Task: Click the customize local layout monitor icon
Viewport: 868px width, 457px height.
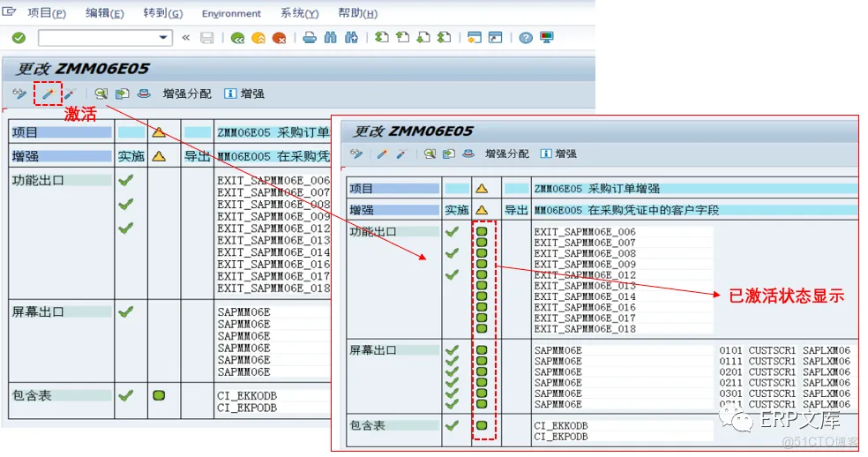Action: coord(547,38)
